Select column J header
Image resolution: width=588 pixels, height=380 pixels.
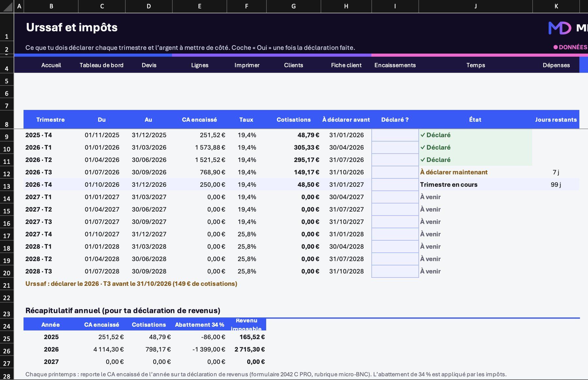(x=476, y=6)
